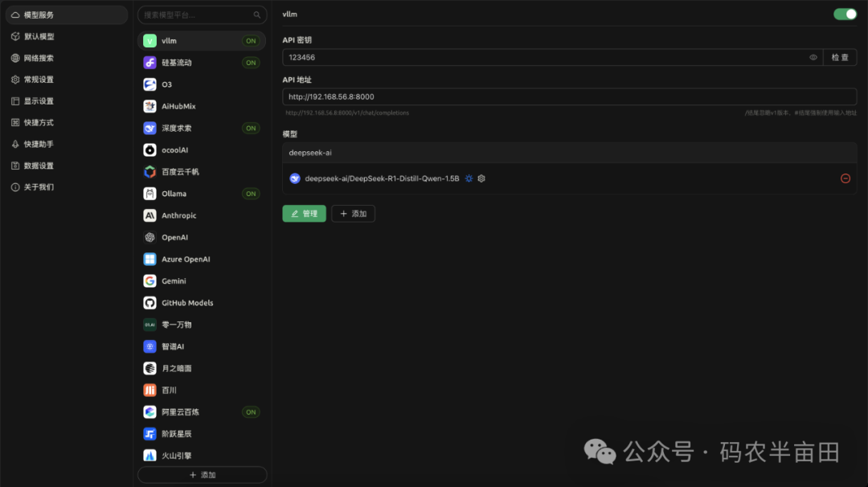Viewport: 868px width, 487px height.
Task: Select the 火山引擎 provider icon
Action: pyautogui.click(x=149, y=456)
